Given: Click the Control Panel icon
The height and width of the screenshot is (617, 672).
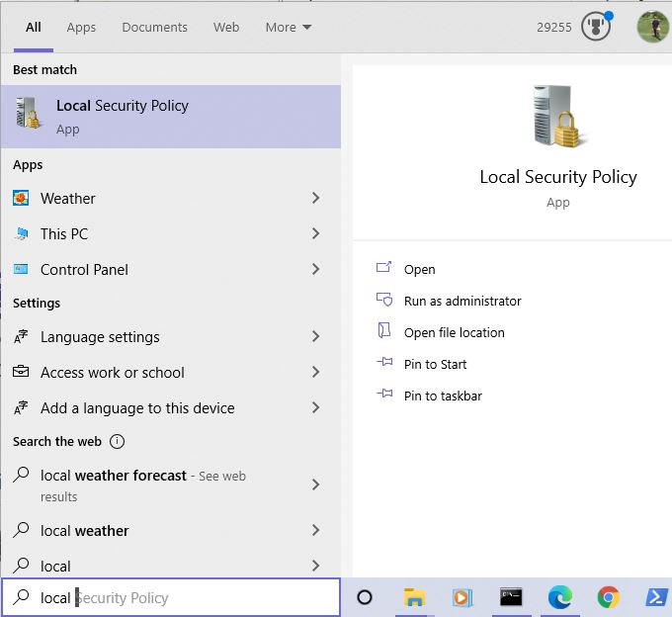Looking at the screenshot, I should pos(21,269).
